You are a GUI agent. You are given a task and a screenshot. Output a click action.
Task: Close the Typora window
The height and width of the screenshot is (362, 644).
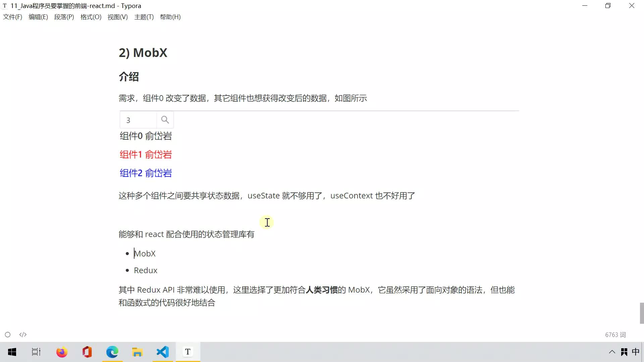click(x=632, y=6)
